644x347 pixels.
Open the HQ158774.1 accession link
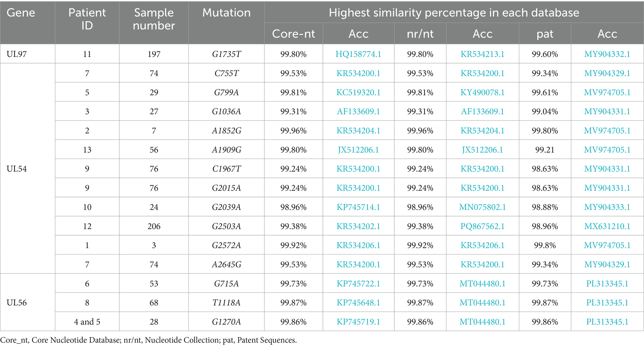click(358, 54)
